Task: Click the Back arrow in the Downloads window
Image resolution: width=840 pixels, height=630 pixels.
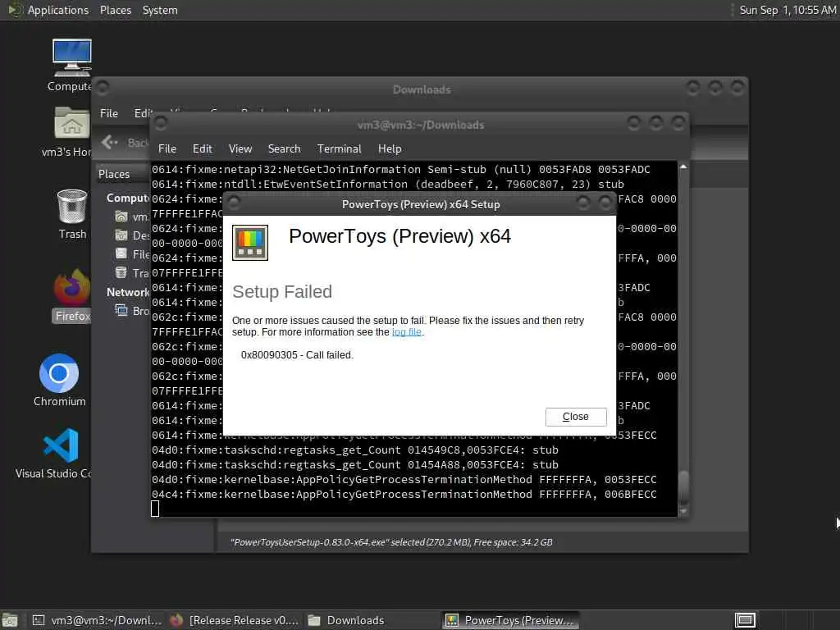Action: tap(109, 142)
